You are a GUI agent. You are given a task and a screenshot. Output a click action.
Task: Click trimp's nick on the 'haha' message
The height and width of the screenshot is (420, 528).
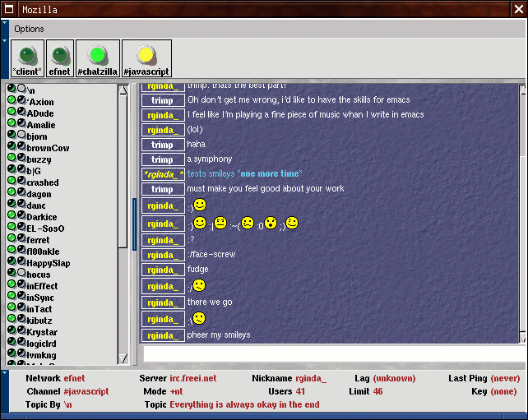[163, 145]
